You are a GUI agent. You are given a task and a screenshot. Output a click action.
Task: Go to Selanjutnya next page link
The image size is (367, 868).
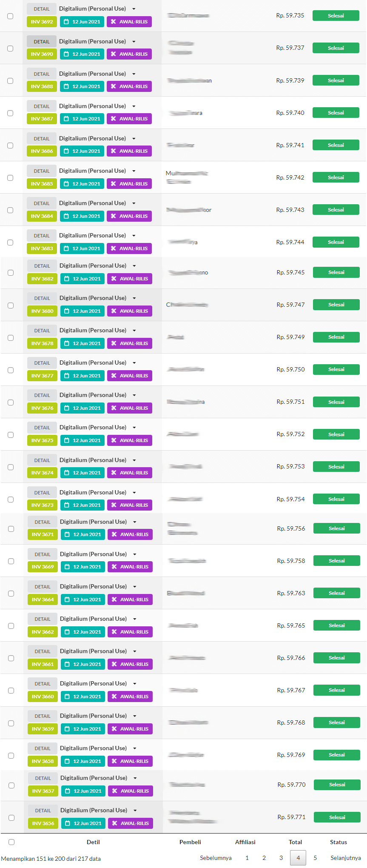(x=345, y=858)
